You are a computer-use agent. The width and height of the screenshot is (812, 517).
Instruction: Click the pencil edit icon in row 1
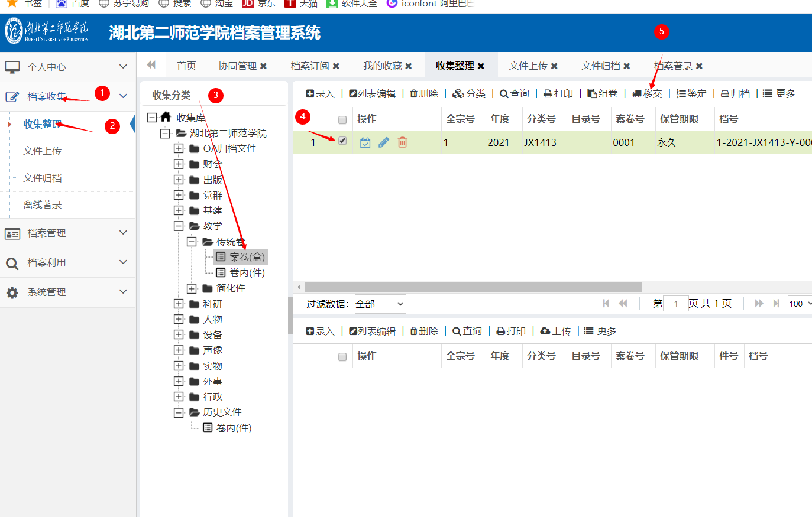point(384,142)
